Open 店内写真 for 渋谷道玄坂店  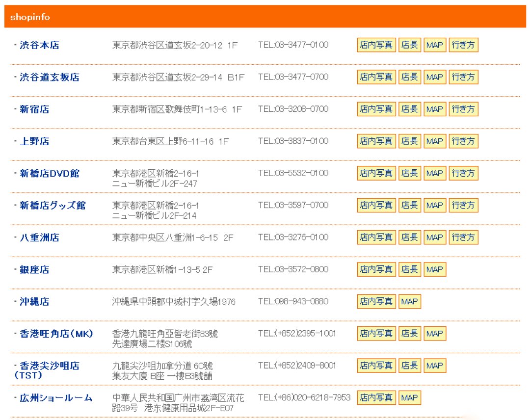(376, 77)
